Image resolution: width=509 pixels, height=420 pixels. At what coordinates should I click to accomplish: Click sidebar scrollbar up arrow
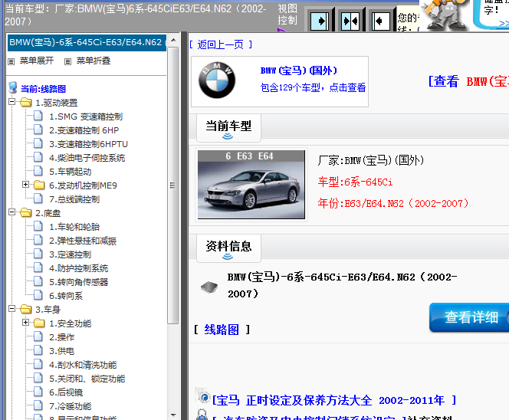pyautogui.click(x=173, y=40)
